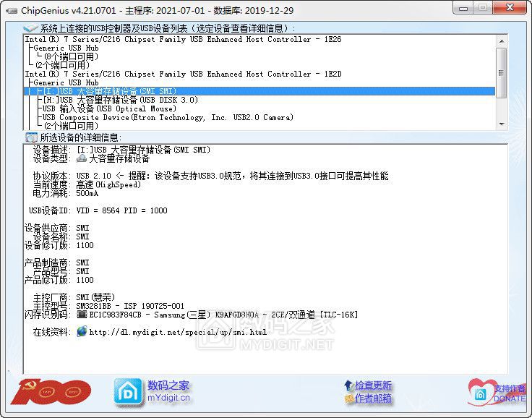Viewport: 532px width, 418px height.
Task: Click the 检查更新 update icon
Action: click(349, 385)
